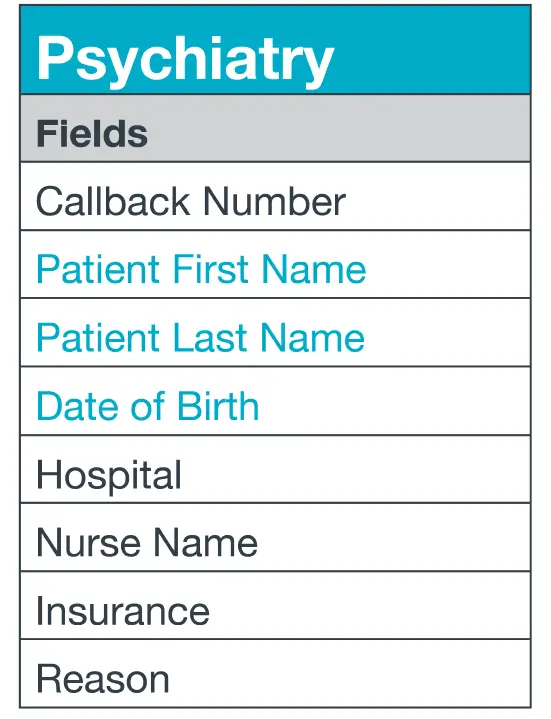Image resolution: width=551 pixels, height=719 pixels.
Task: Click the Reason field
Action: point(276,673)
